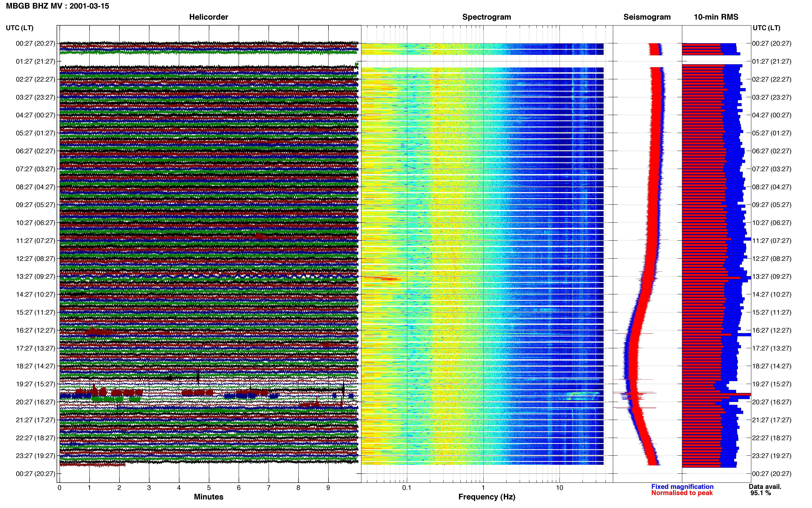
Task: Select the 'Helicorder' panel title
Action: click(x=209, y=17)
